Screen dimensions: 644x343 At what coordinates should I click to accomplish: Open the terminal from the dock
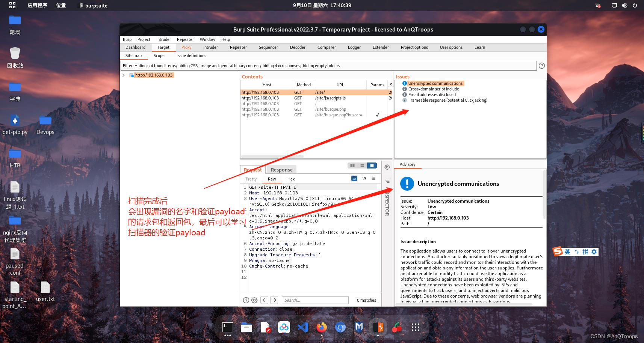coord(227,328)
